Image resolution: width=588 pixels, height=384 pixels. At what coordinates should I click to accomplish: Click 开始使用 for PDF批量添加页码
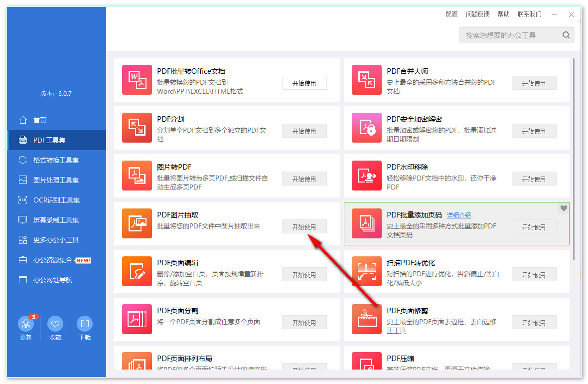click(534, 227)
